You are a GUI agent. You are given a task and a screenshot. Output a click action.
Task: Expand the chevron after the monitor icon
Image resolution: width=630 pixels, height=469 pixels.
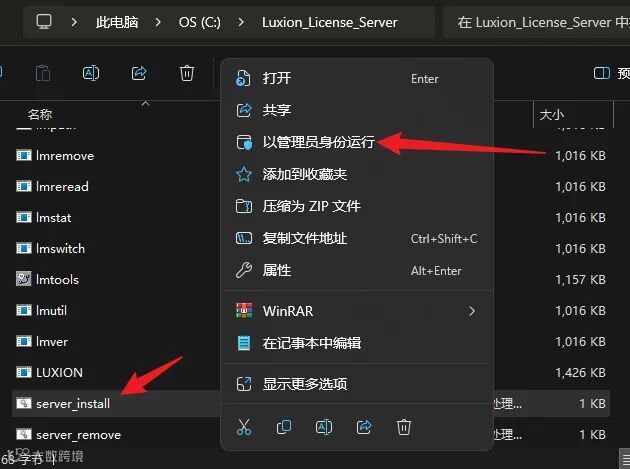coord(74,22)
